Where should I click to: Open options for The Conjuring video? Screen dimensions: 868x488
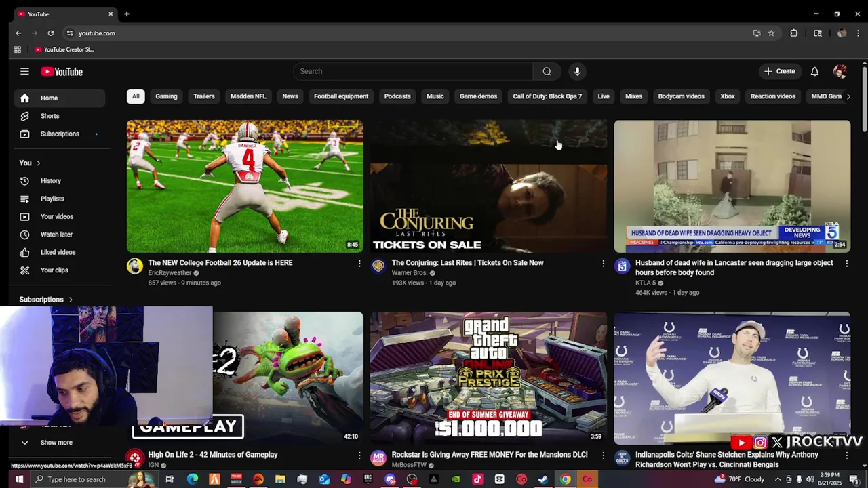(x=603, y=263)
